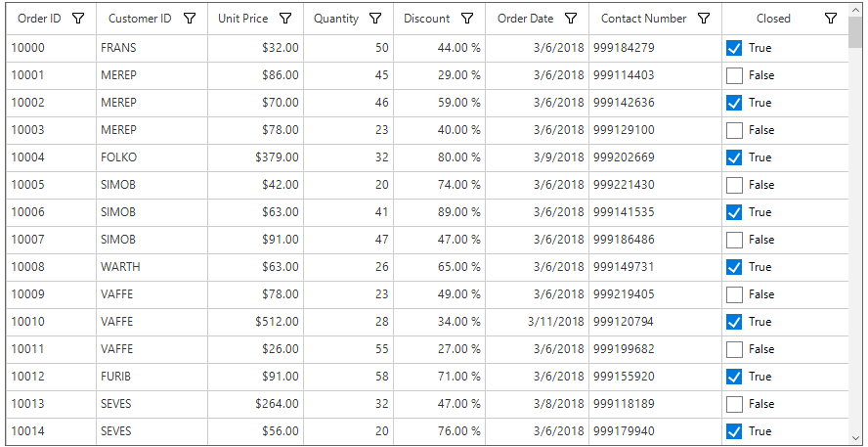868x447 pixels.
Task: Check Closed checkbox for order 10013
Action: [x=734, y=405]
